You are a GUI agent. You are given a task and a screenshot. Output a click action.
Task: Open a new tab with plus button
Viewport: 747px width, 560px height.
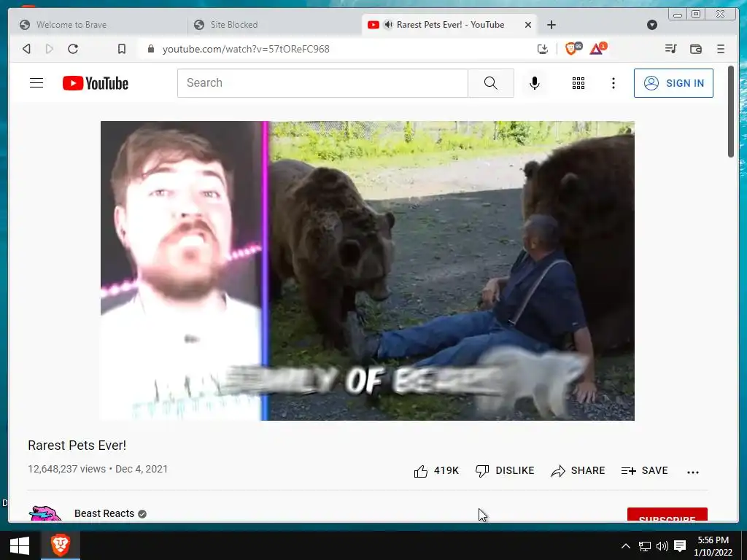(551, 25)
